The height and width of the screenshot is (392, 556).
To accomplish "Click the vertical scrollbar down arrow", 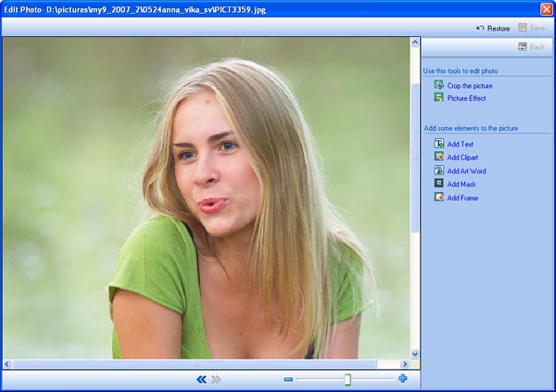I will tap(414, 354).
